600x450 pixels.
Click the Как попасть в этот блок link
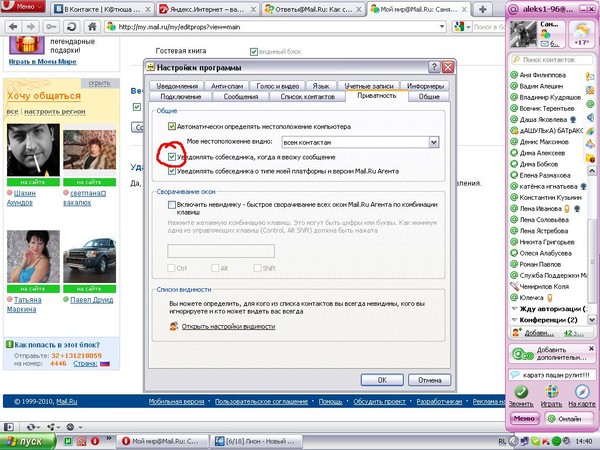(x=57, y=345)
